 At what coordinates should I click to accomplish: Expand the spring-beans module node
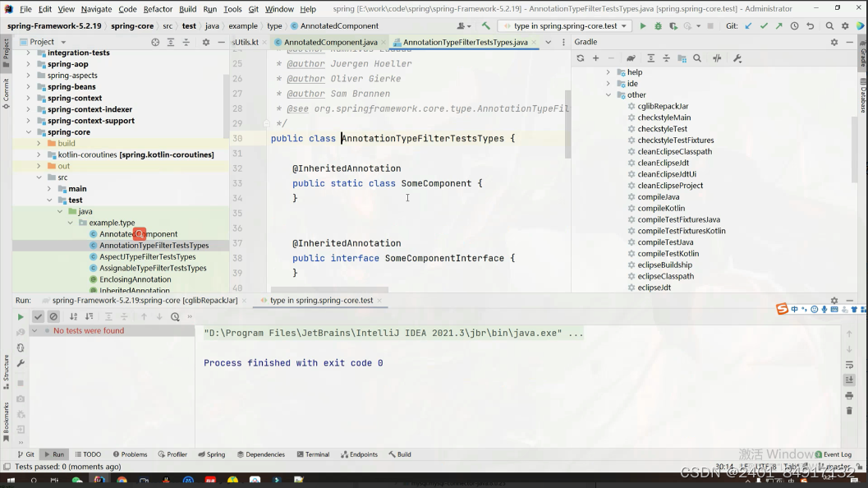coord(28,87)
